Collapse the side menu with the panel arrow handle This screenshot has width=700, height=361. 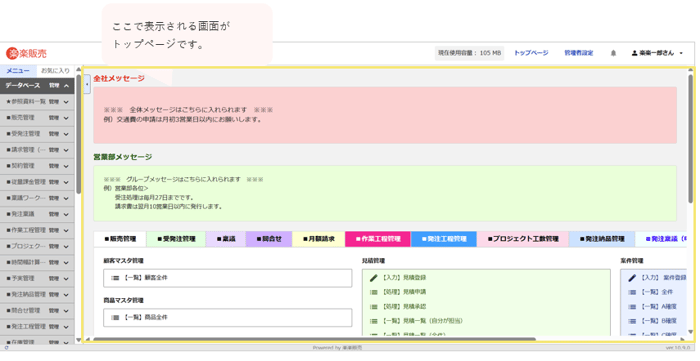tap(87, 84)
